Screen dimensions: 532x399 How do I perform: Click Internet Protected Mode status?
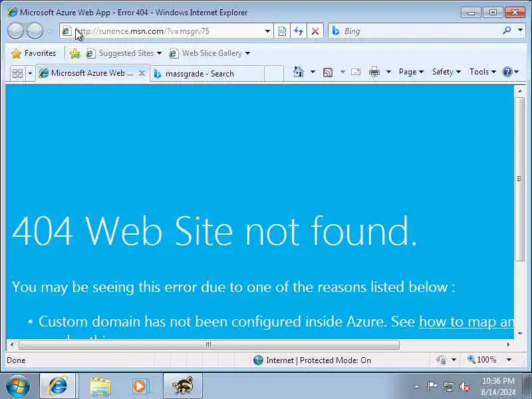point(312,360)
